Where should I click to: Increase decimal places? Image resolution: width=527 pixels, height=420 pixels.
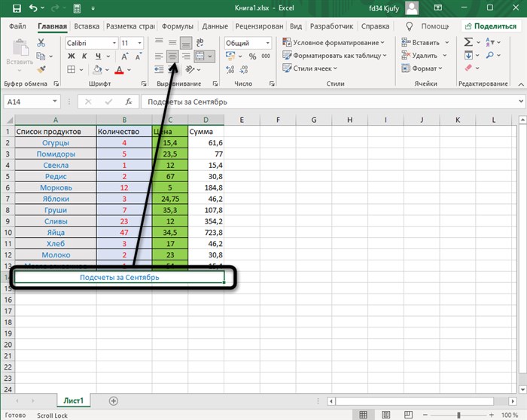(x=230, y=69)
